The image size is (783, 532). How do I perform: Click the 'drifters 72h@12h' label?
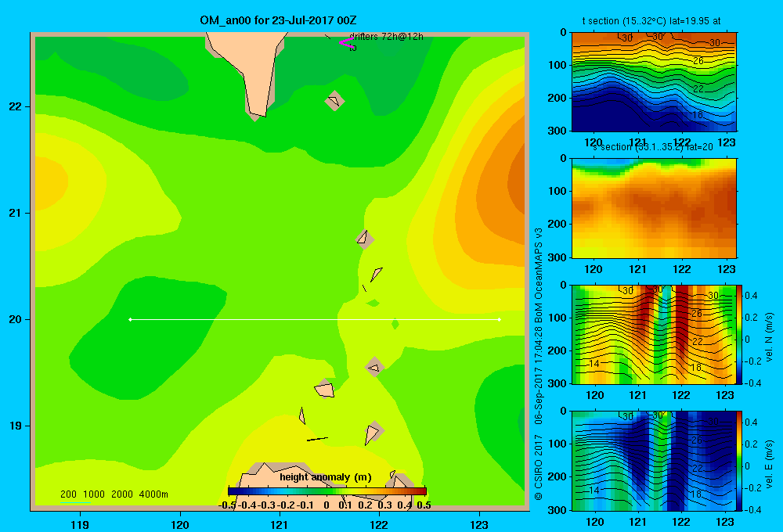(387, 37)
